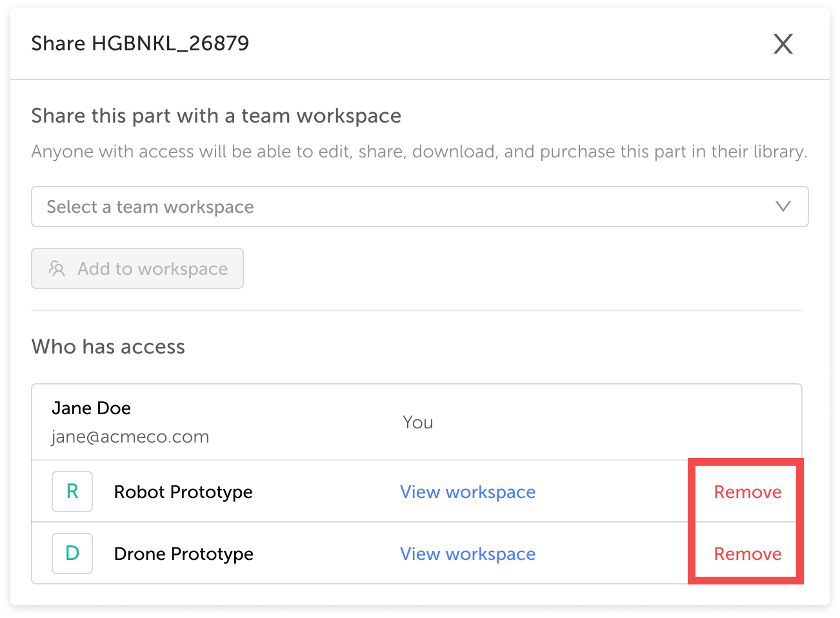Click the "Share this part with a team workspace" heading

[216, 115]
